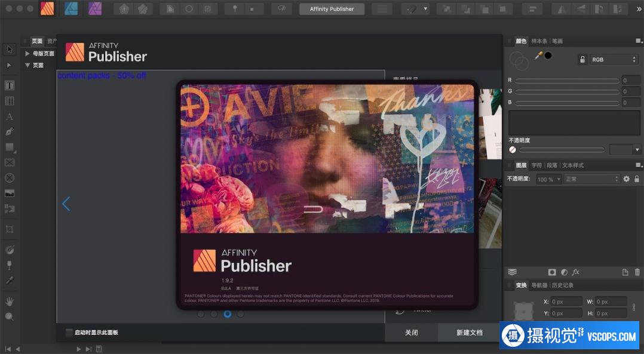Switch to the 字符 tab
The height and width of the screenshot is (354, 644).
tap(536, 165)
